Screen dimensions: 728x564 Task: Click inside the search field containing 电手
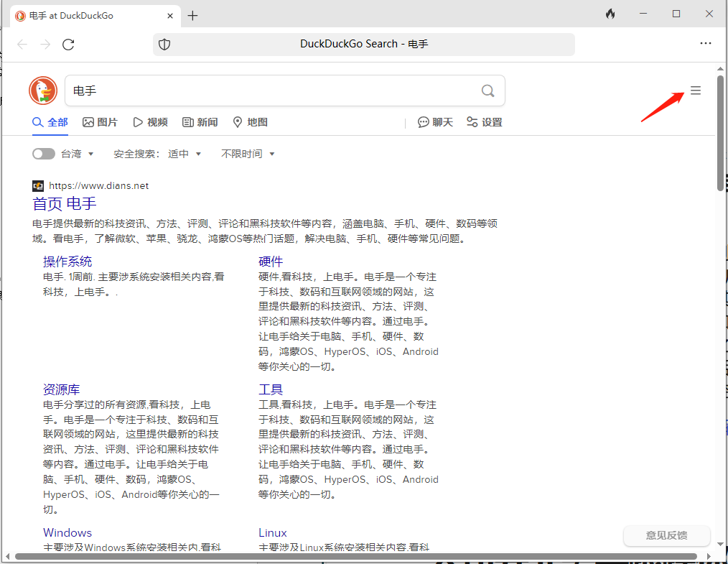273,91
